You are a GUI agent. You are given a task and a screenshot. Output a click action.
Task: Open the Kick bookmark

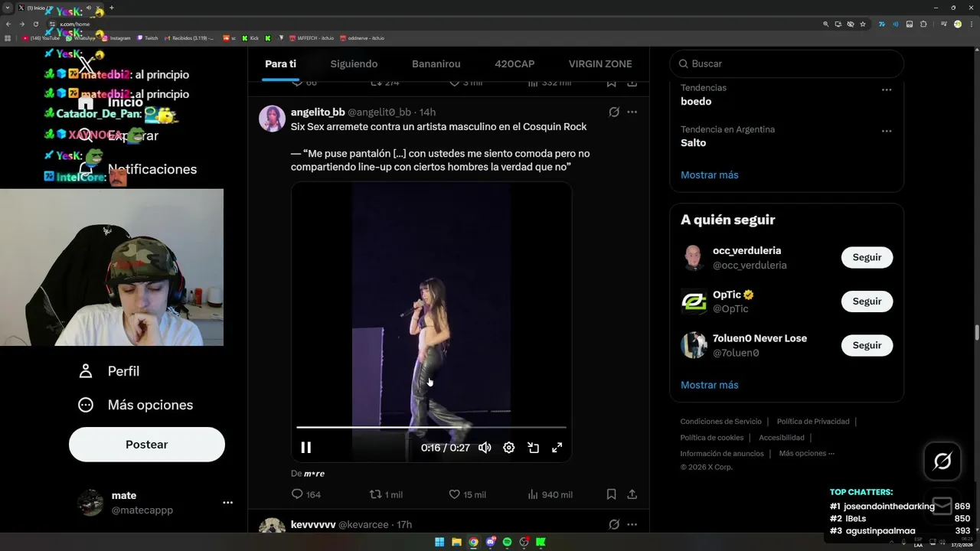[251, 37]
